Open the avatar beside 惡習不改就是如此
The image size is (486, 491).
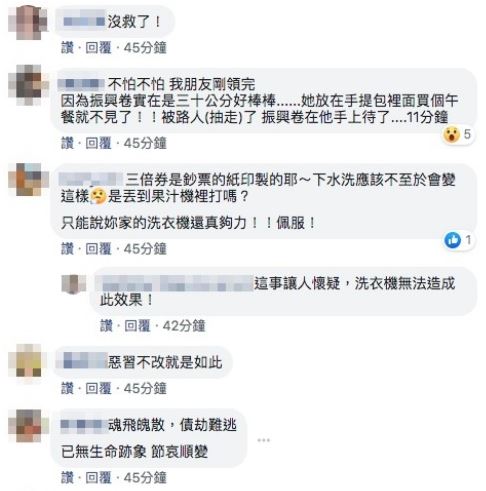pos(28,361)
